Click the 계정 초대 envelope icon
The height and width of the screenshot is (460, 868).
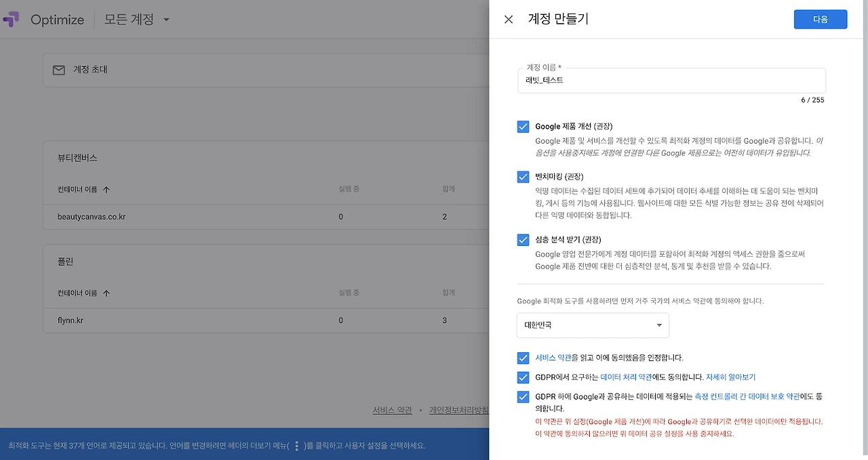tap(59, 70)
